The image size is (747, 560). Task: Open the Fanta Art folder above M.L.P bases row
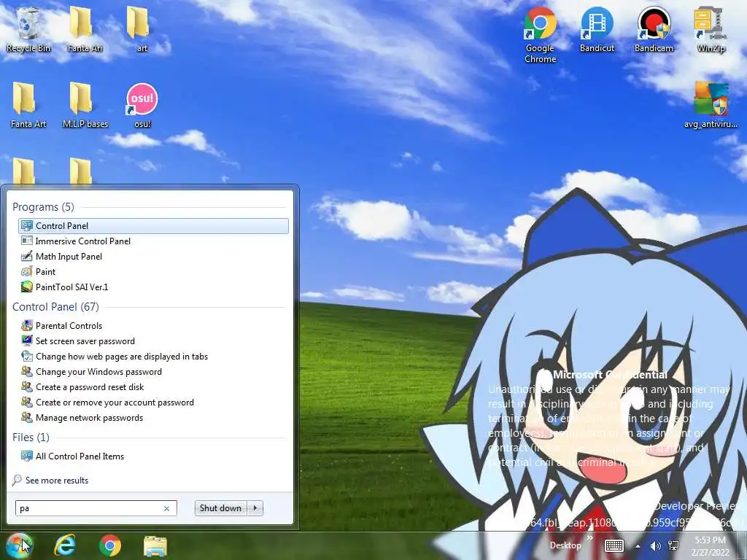28,105
